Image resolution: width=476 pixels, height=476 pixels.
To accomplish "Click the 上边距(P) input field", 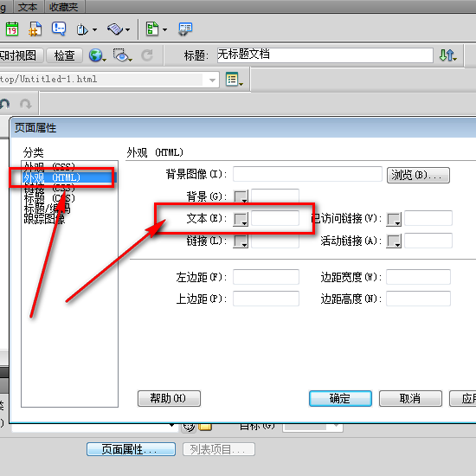I will [x=266, y=299].
